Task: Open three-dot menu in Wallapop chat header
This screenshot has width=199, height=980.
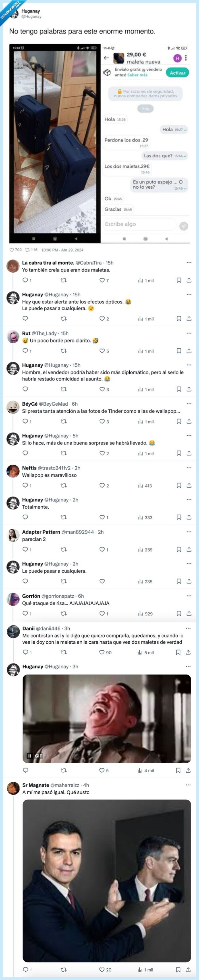Action: [x=186, y=58]
